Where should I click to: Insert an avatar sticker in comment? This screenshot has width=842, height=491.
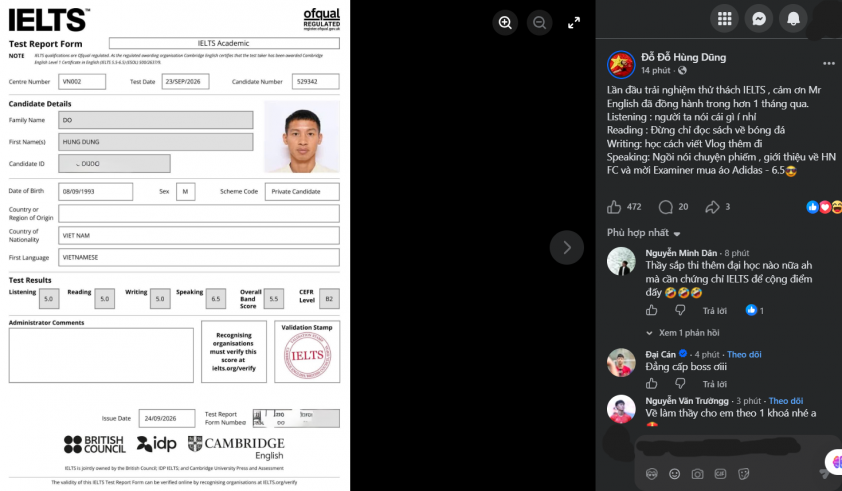651,474
